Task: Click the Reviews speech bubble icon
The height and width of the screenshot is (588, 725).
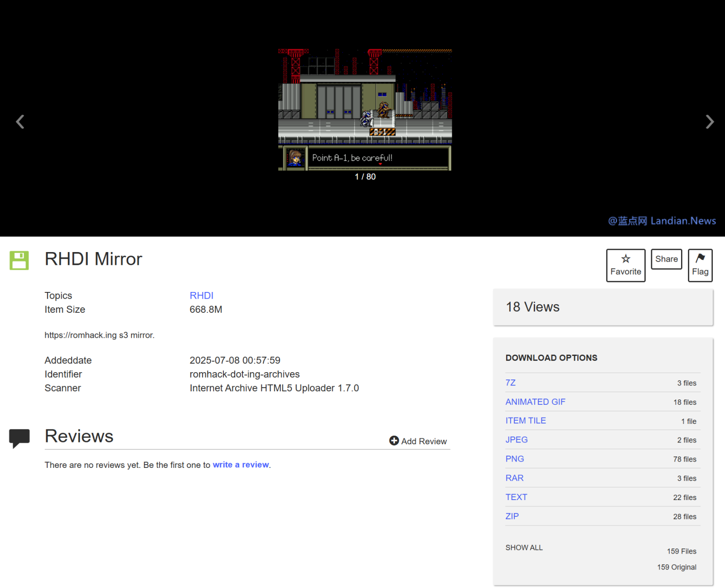Action: click(19, 438)
